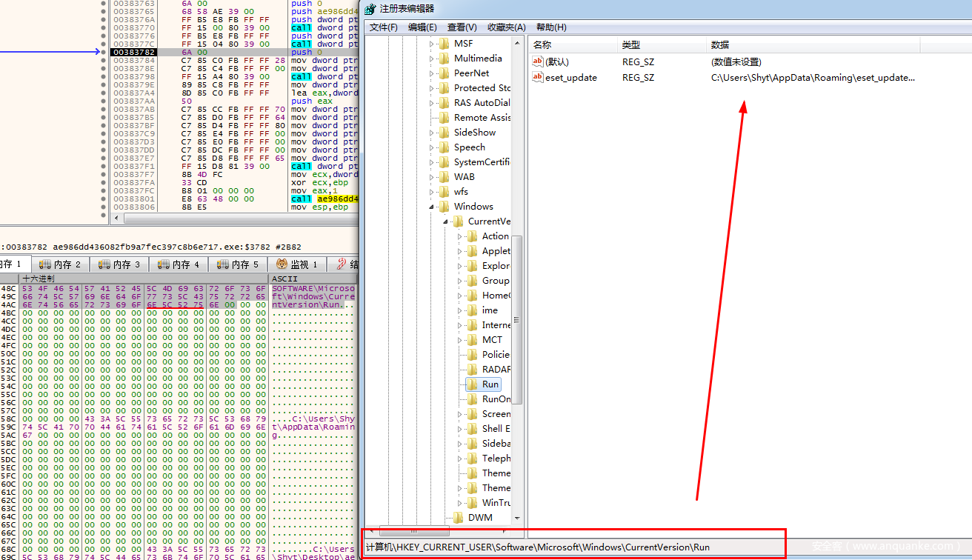Collapse the Windows registry key
Image resolution: width=972 pixels, height=560 pixels.
click(x=432, y=207)
